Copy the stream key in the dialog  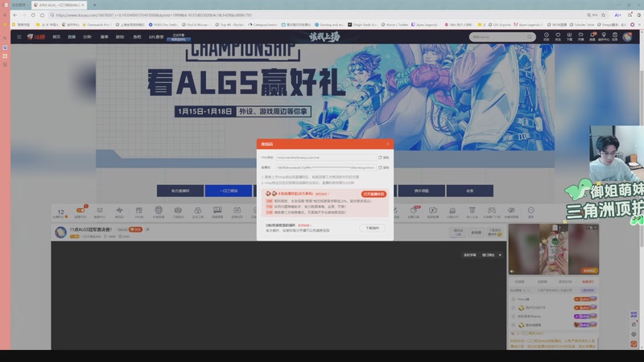pos(384,167)
